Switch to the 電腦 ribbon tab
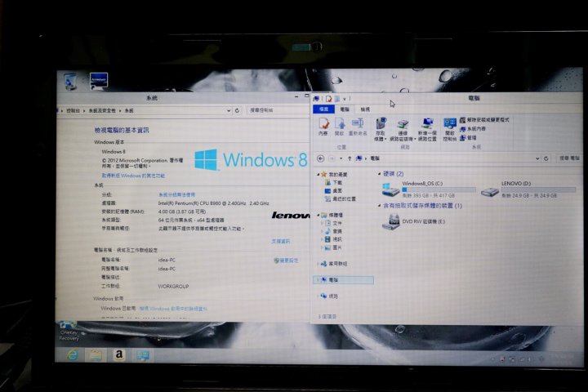 coord(345,109)
